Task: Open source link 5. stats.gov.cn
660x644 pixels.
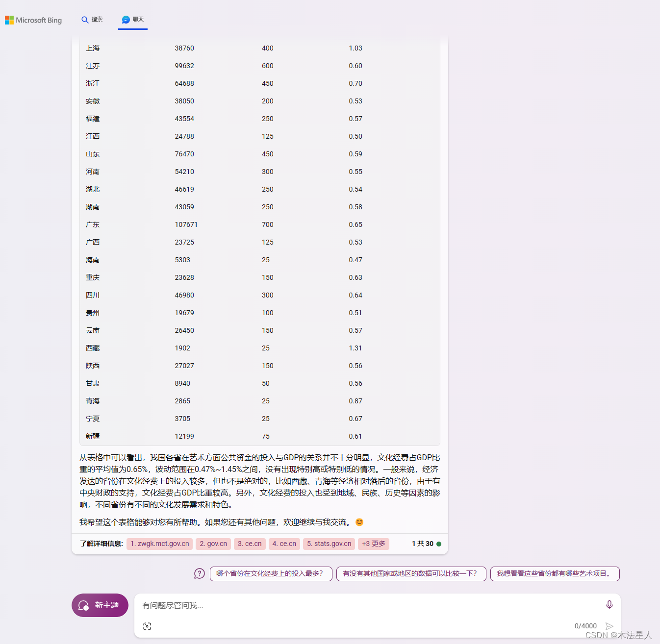Action: pyautogui.click(x=329, y=544)
